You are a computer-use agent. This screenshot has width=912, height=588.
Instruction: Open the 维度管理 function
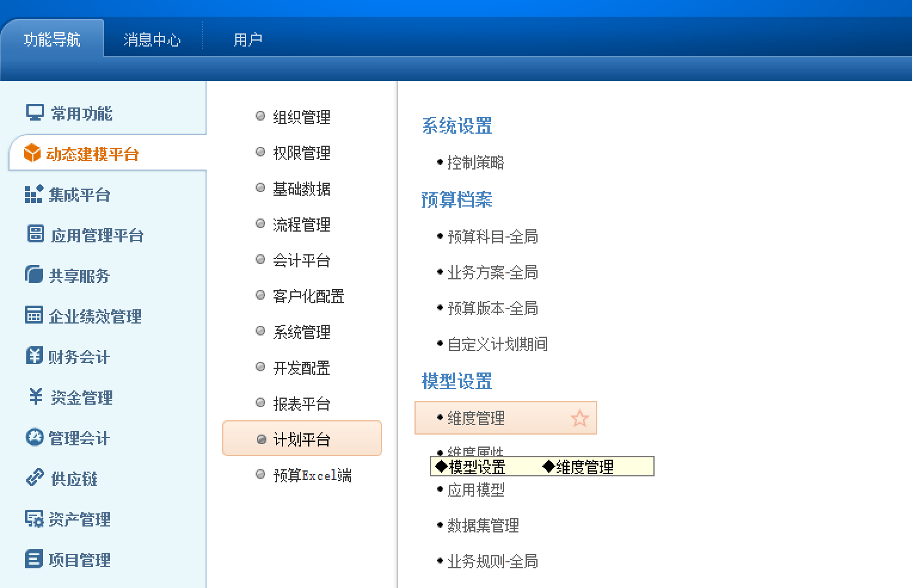[x=505, y=418]
